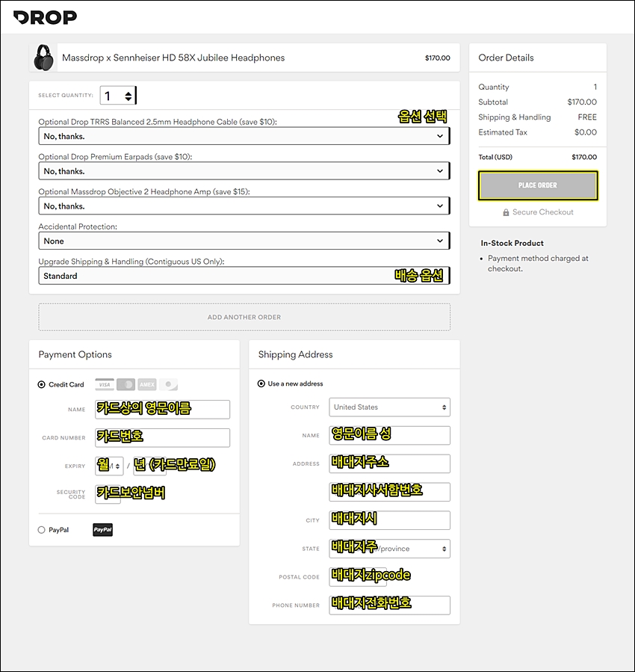The image size is (635, 672).
Task: Click the AMEX card icon
Action: coord(147,384)
